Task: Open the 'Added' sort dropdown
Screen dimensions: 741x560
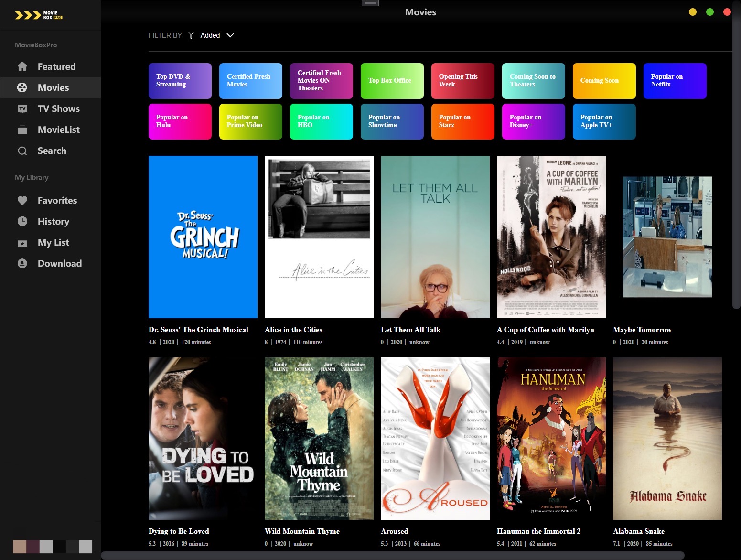Action: point(210,35)
